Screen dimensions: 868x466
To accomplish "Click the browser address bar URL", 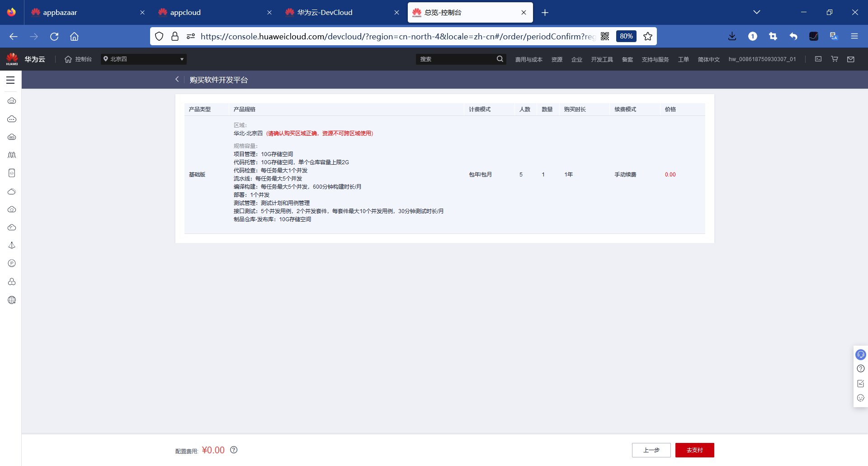I will (x=398, y=36).
